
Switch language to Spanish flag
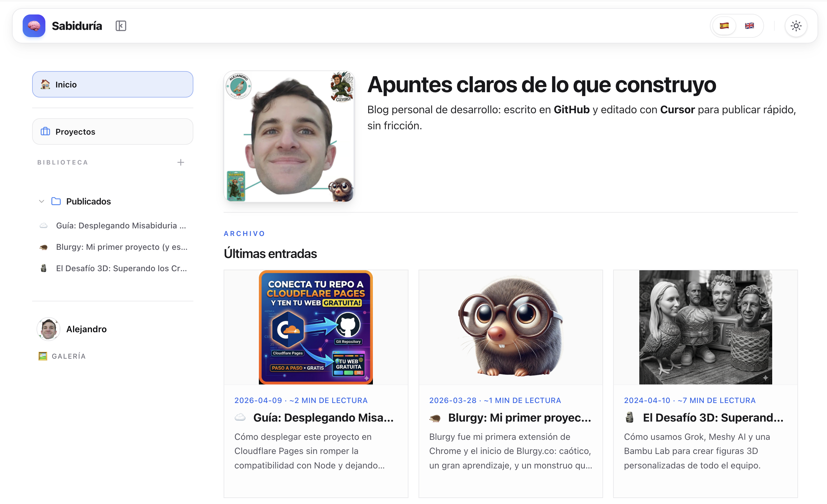point(724,26)
